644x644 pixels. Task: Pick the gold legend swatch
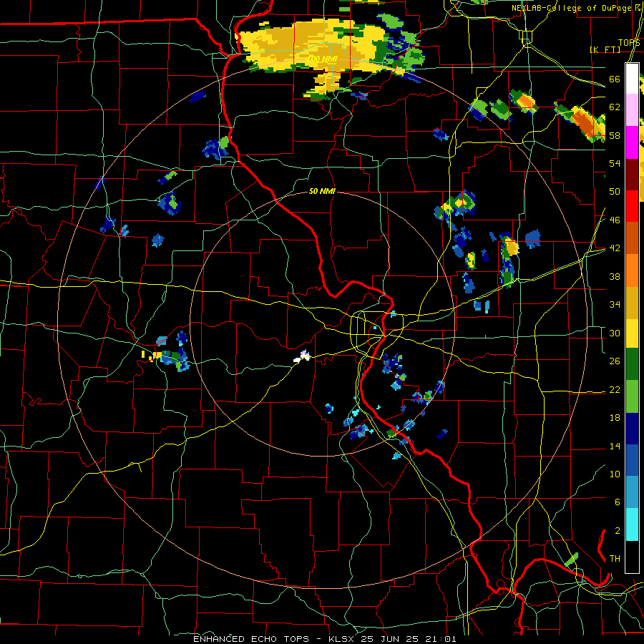pyautogui.click(x=632, y=303)
